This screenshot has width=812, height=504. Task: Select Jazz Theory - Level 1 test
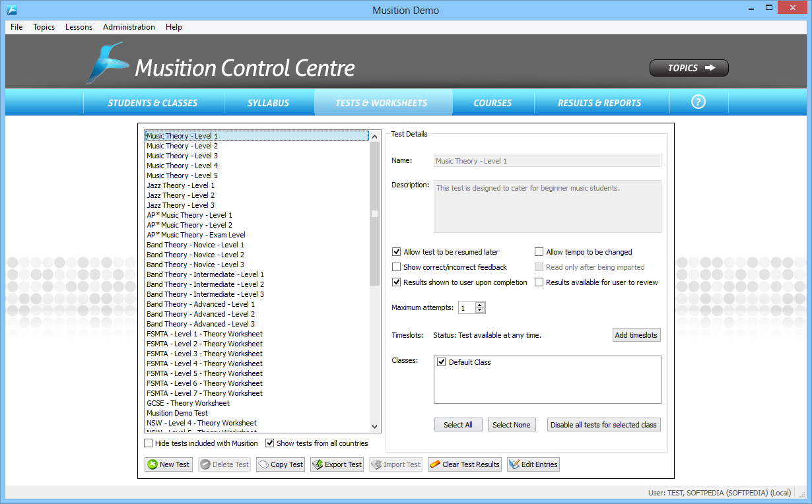click(257, 185)
